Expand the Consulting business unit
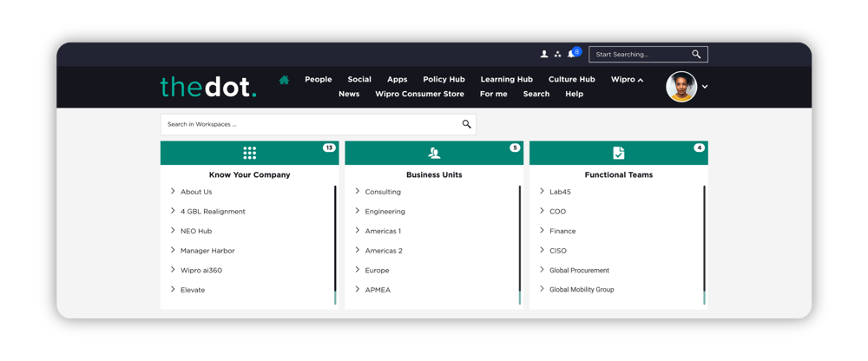Screen dimensions: 868x361 click(x=358, y=192)
